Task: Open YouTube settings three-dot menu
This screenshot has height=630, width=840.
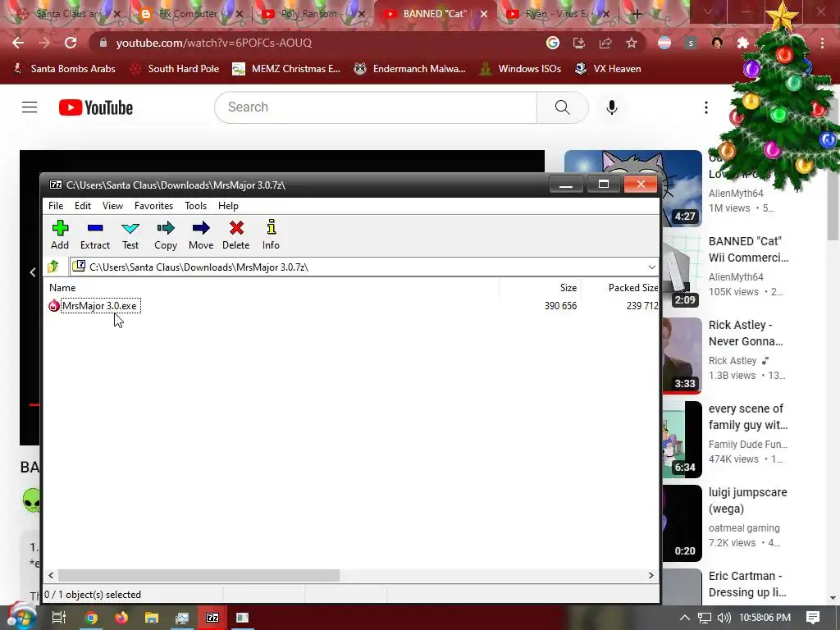Action: 706,107
